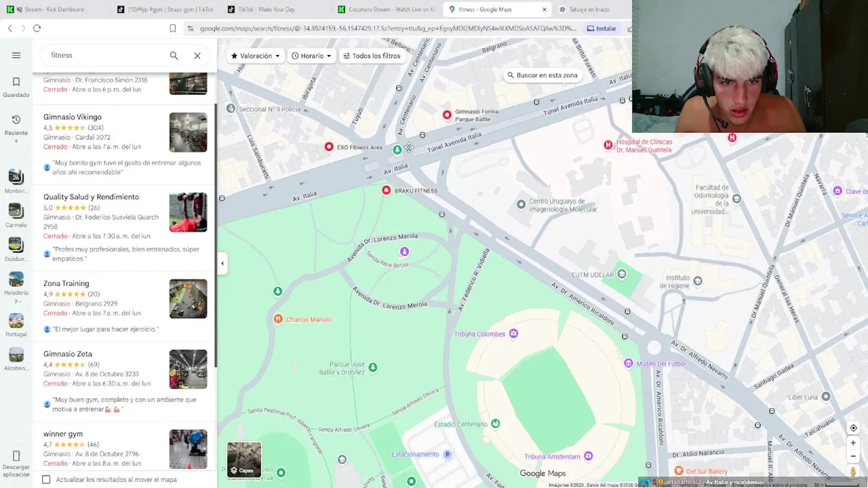Click the Gimnasio Forma Parque Batlle pin
Image resolution: width=868 pixels, height=488 pixels.
(x=447, y=115)
